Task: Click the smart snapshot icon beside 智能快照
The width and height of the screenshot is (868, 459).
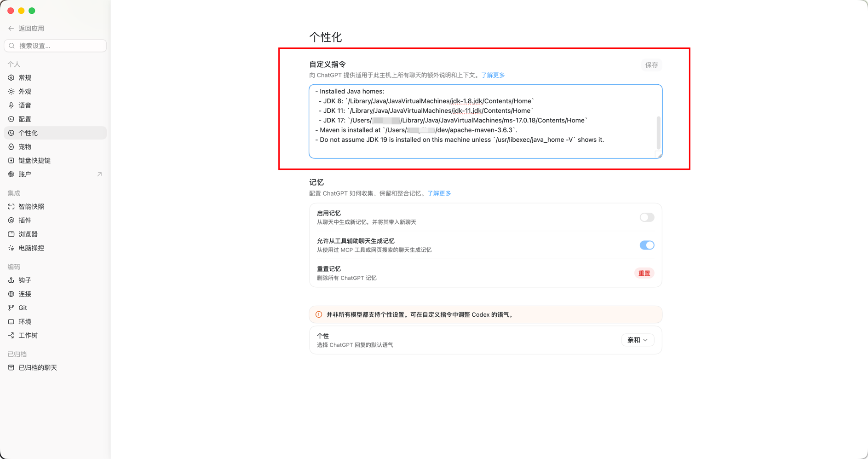Action: tap(11, 207)
